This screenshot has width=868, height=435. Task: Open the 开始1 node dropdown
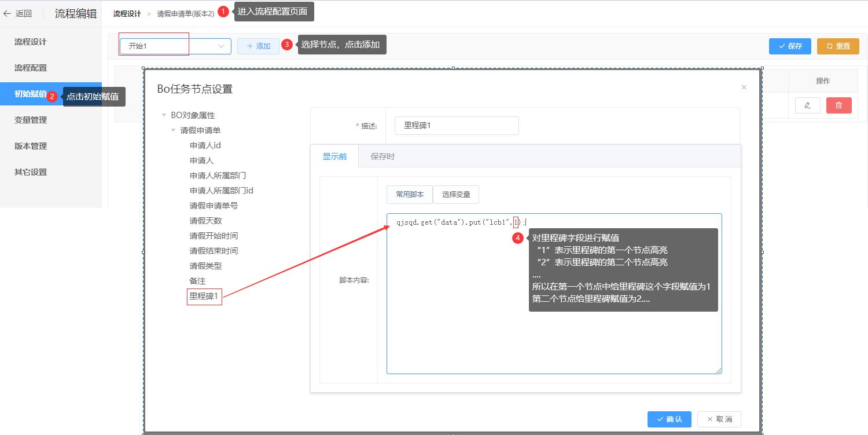[175, 46]
